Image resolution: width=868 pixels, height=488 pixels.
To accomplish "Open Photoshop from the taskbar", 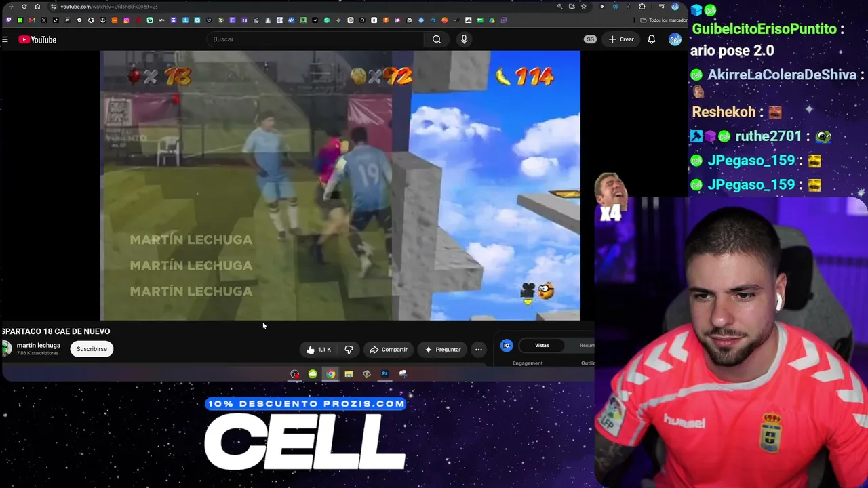I will click(384, 374).
